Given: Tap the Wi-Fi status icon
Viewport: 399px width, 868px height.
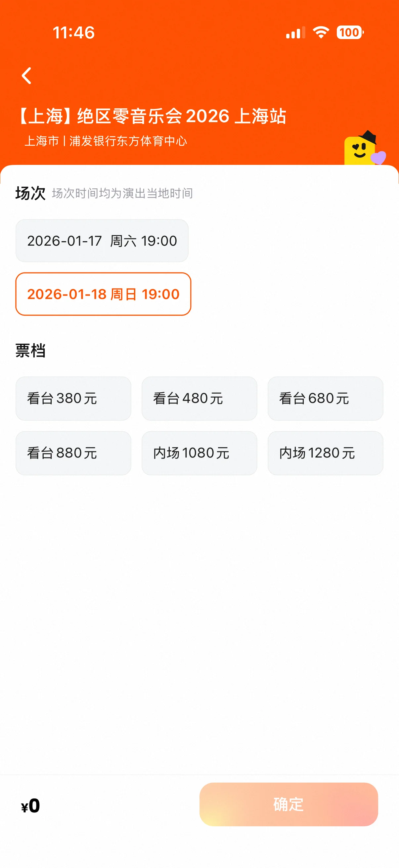Looking at the screenshot, I should click(x=321, y=32).
